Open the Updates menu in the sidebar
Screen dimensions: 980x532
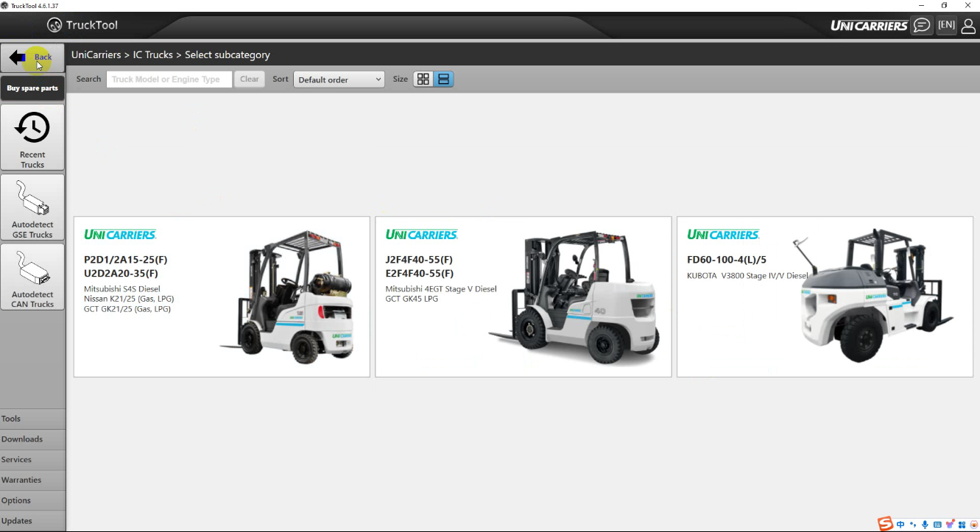click(32, 521)
